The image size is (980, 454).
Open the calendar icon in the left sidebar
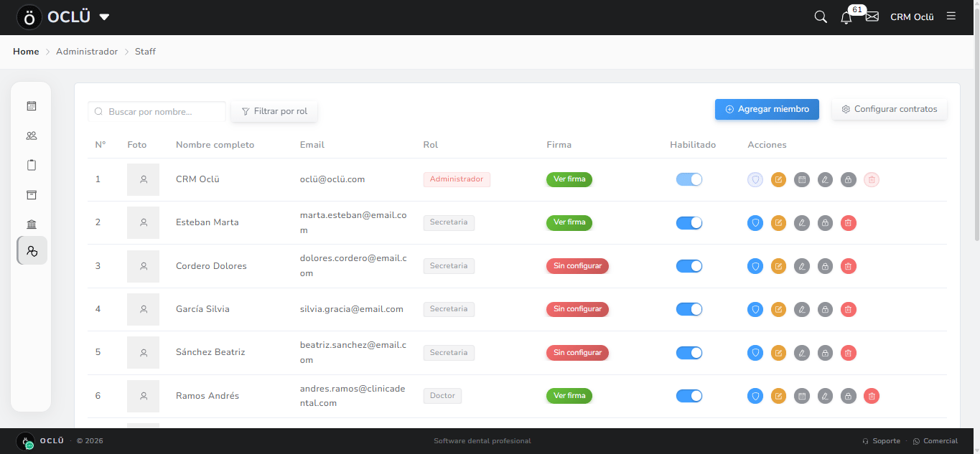32,106
